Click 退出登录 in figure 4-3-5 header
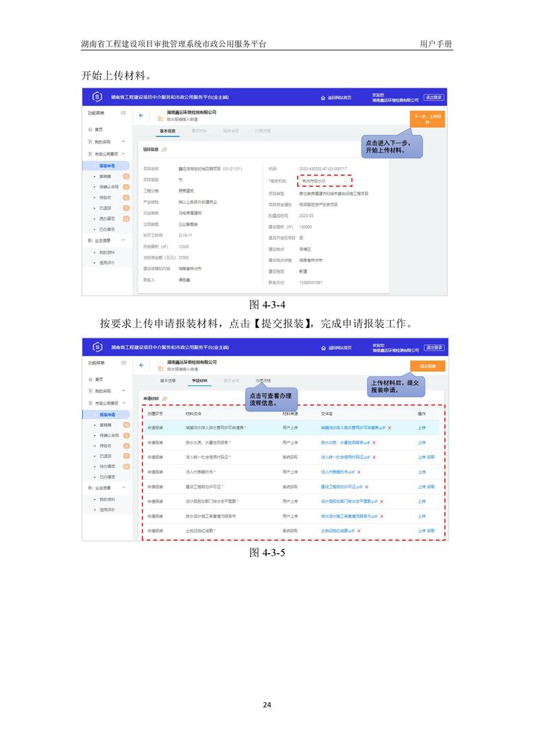Viewport: 534px width, 756px height. [434, 347]
